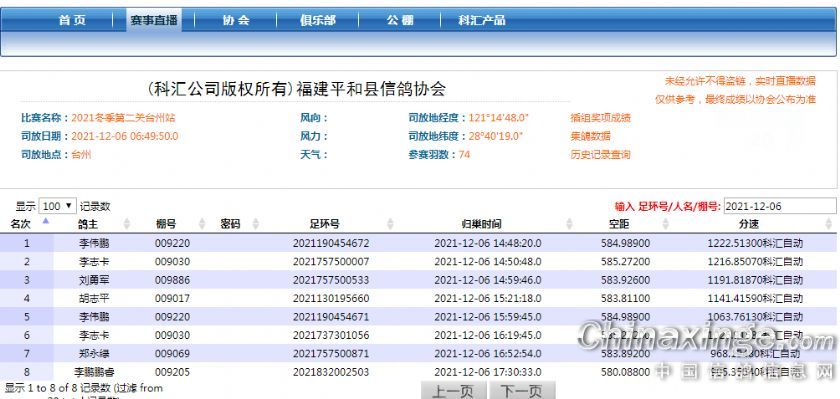This screenshot has height=399, width=840.
Task: Click arrival time 2021-12-06 14:48:20.0
Action: 488,243
